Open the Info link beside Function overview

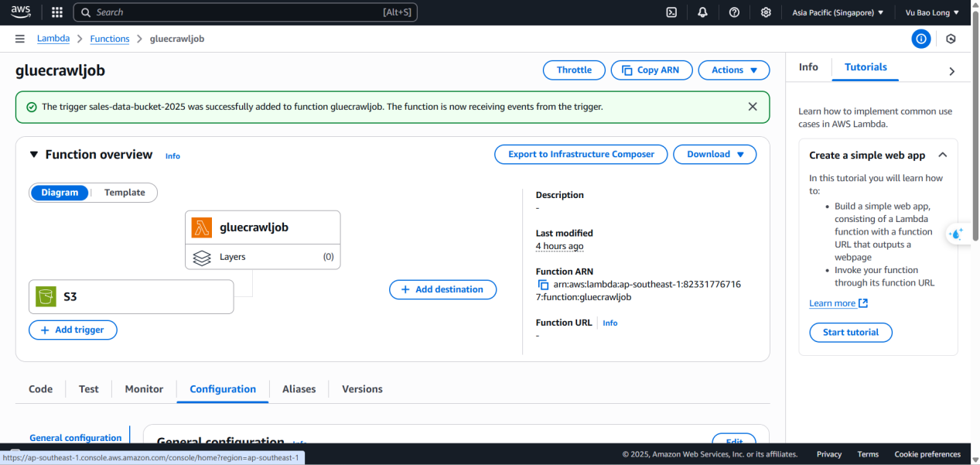point(172,156)
